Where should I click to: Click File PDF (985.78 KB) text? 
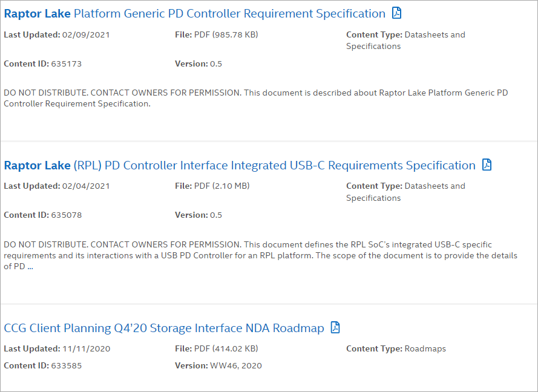217,34
